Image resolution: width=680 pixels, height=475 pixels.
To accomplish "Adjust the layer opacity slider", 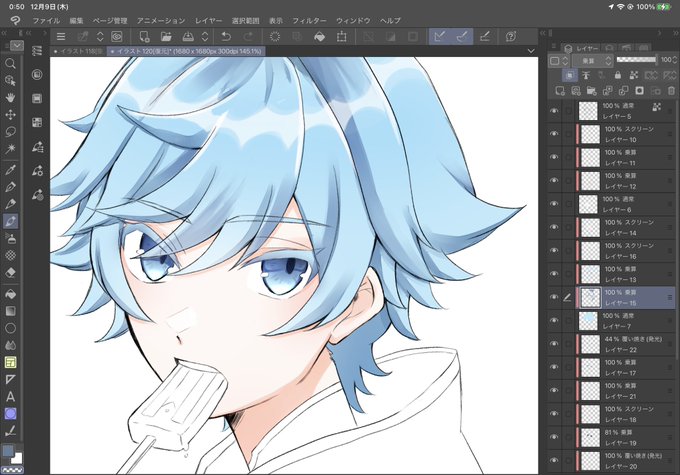I will [636, 59].
